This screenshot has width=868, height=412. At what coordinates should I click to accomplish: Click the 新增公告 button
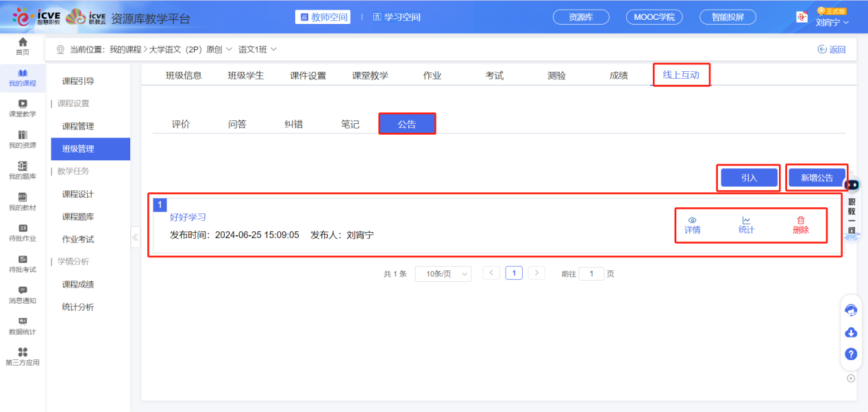tap(817, 177)
